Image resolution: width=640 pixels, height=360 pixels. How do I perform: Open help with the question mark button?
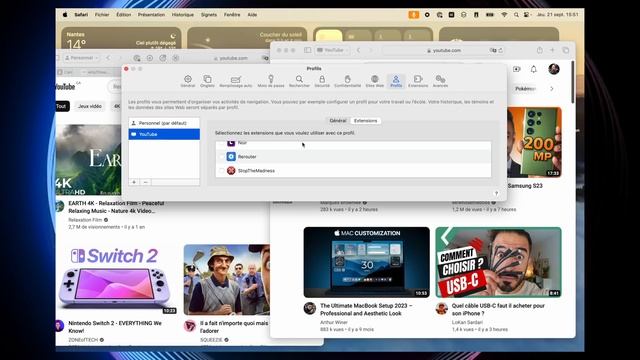(496, 193)
